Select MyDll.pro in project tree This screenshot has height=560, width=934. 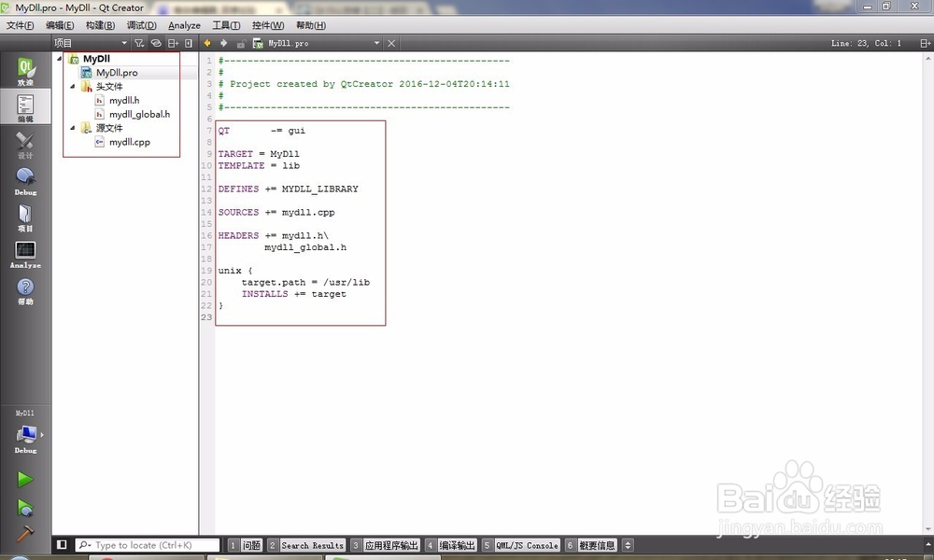coord(117,73)
